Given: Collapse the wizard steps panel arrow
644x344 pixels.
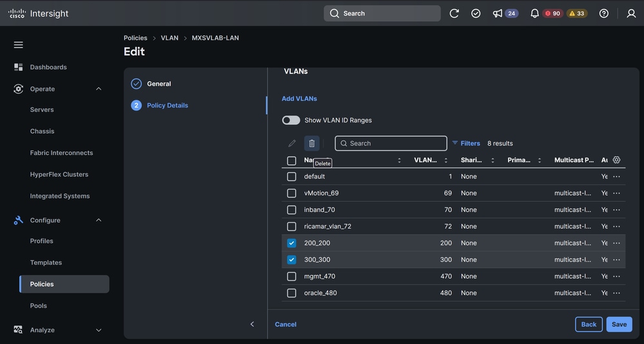Looking at the screenshot, I should [x=252, y=324].
